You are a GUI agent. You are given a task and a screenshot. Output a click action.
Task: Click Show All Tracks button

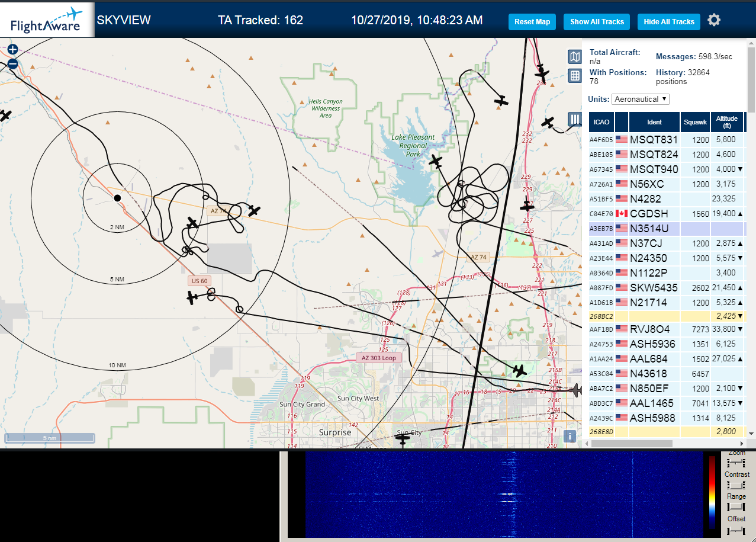597,22
